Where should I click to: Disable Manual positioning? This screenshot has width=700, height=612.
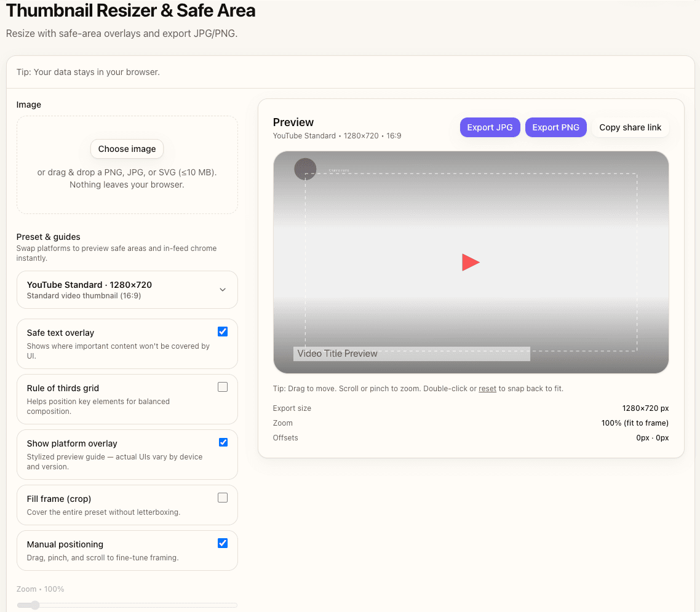[x=223, y=543]
